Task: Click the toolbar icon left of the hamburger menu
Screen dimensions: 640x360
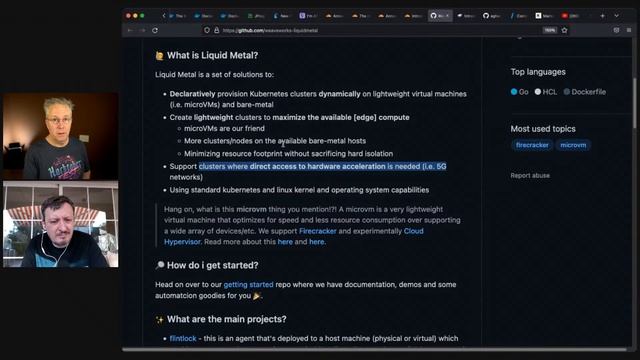Action: (616, 30)
